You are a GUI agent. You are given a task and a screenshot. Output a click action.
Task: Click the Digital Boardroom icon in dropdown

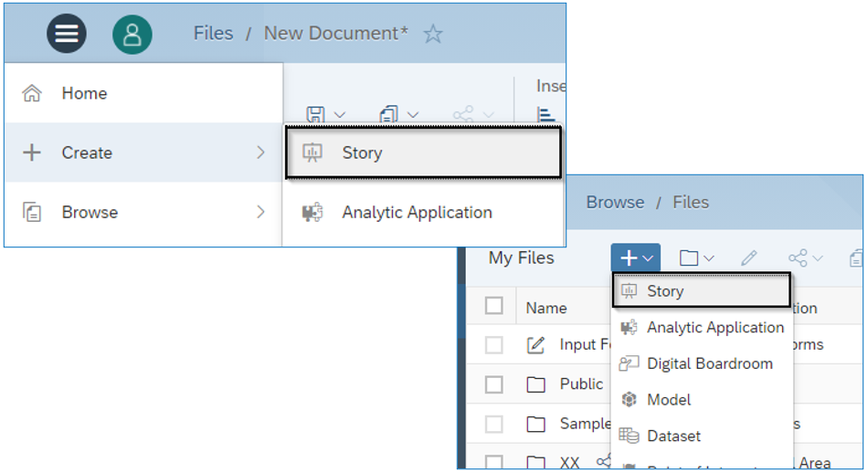pyautogui.click(x=629, y=363)
